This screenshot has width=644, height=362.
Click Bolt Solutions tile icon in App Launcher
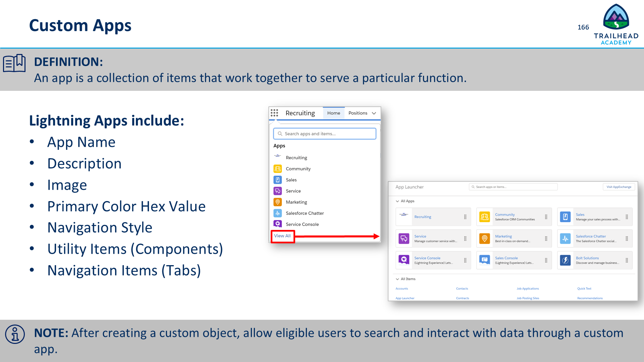[566, 260]
